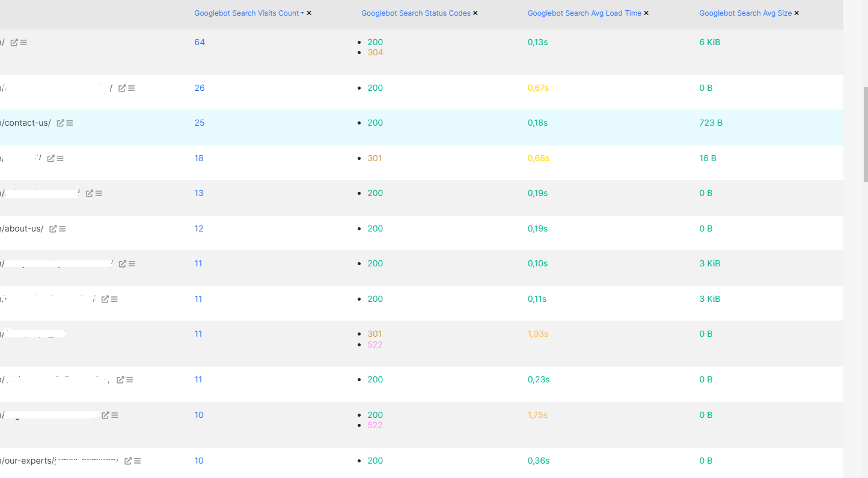Open list menu icon in 0,23s row
Viewport: 868px width, 478px height.
pyautogui.click(x=129, y=380)
